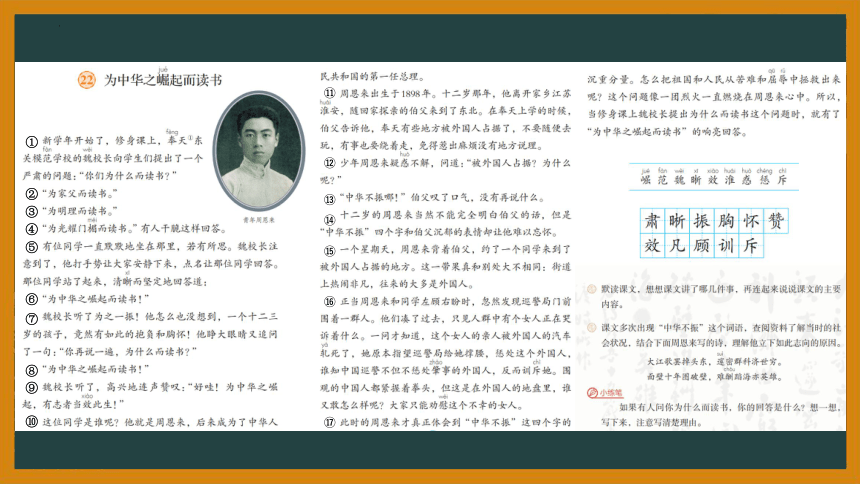Click paragraph marker ⑥ “为中华之崛起而读书！”
This screenshot has width=860, height=484.
(x=31, y=299)
